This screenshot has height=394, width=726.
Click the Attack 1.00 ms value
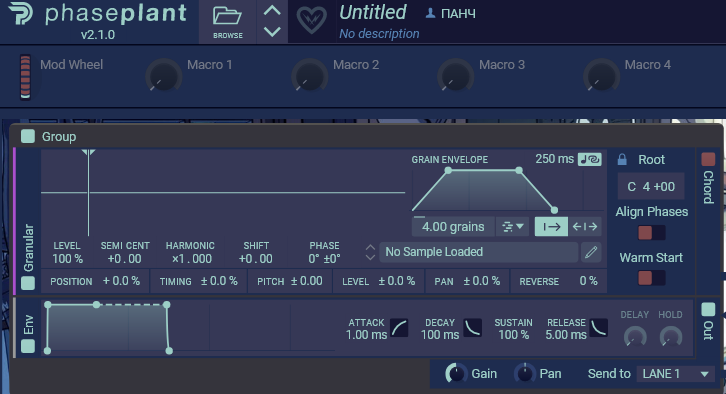(366, 335)
